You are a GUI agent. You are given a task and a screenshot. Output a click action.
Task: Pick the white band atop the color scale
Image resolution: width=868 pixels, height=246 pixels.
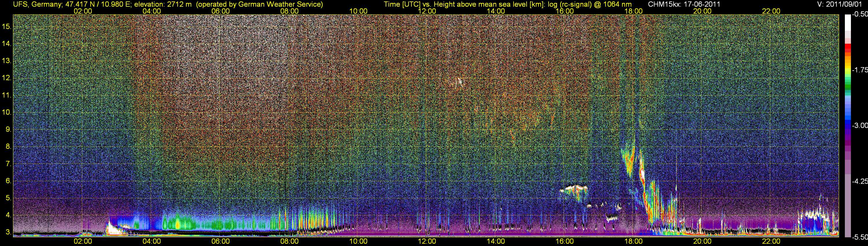tap(848, 23)
